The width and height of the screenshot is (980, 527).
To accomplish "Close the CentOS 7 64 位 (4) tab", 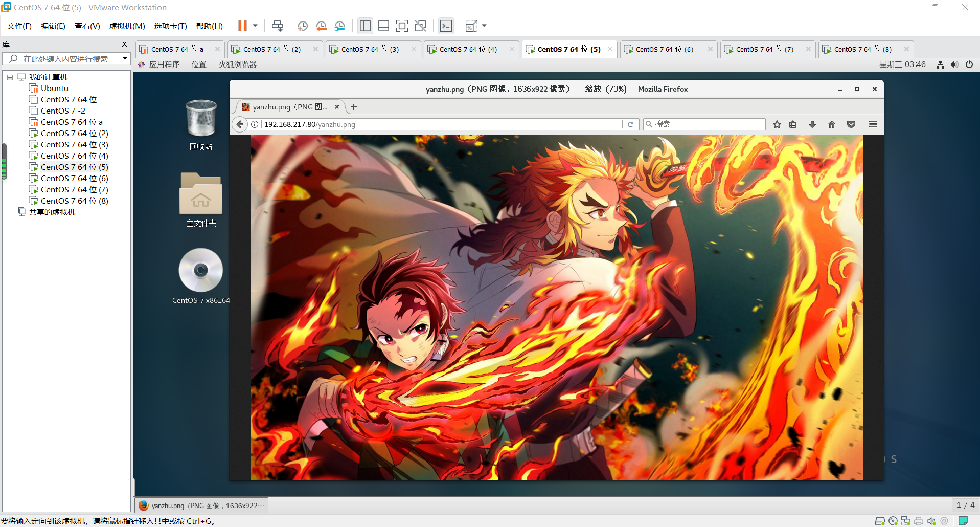I will pos(512,49).
